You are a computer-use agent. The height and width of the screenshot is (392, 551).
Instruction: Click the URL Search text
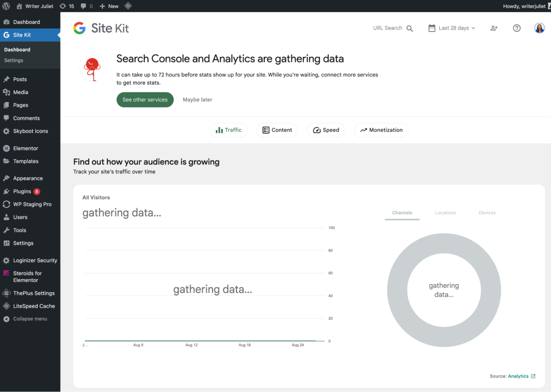click(x=388, y=28)
